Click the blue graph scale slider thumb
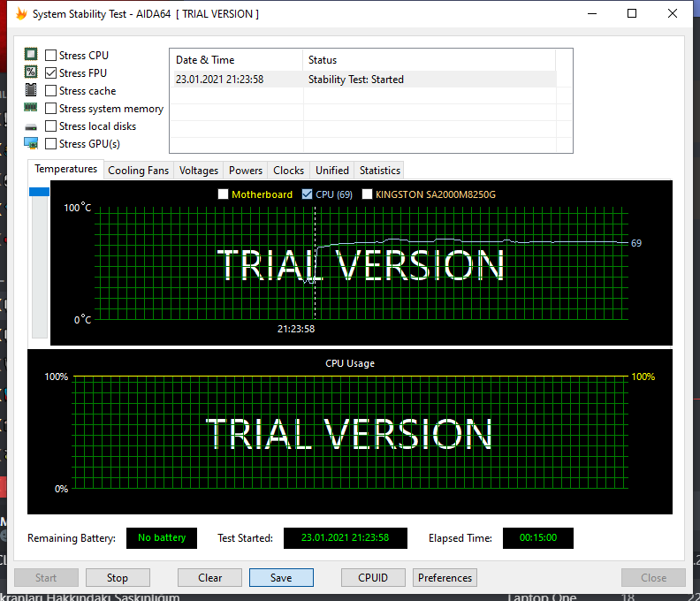The width and height of the screenshot is (700, 601). pyautogui.click(x=39, y=192)
